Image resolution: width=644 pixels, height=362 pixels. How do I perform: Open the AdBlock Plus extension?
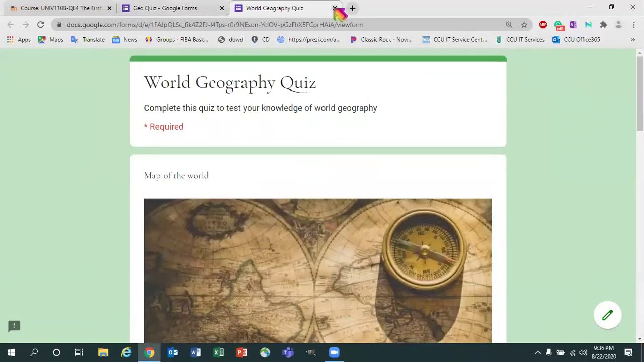(543, 24)
